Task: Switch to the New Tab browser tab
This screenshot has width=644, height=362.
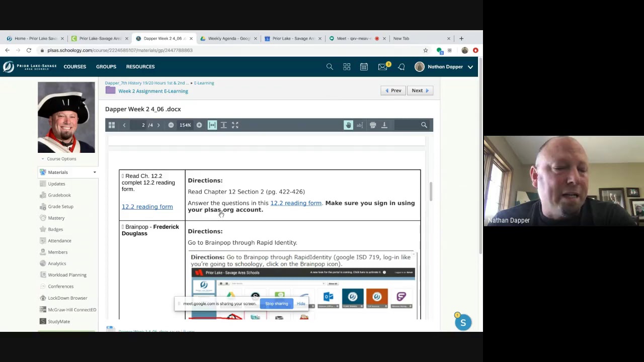Action: point(420,39)
